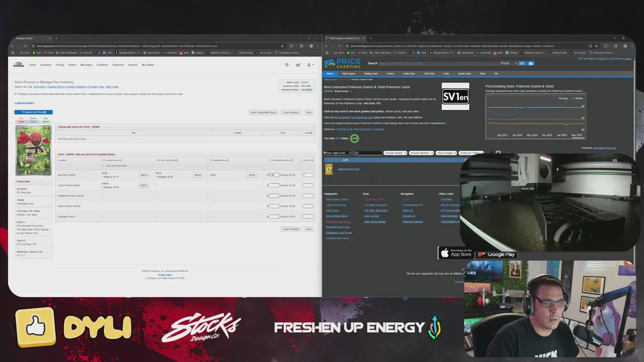Click the model number filter field

click(x=367, y=153)
